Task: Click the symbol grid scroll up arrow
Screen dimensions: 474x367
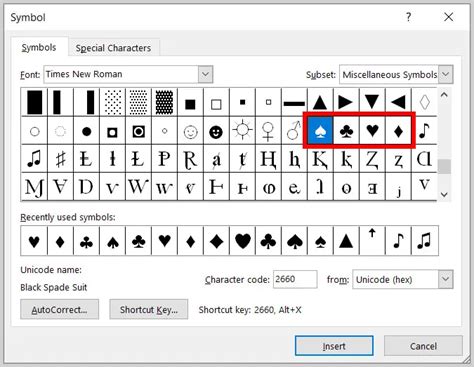Action: [444, 95]
